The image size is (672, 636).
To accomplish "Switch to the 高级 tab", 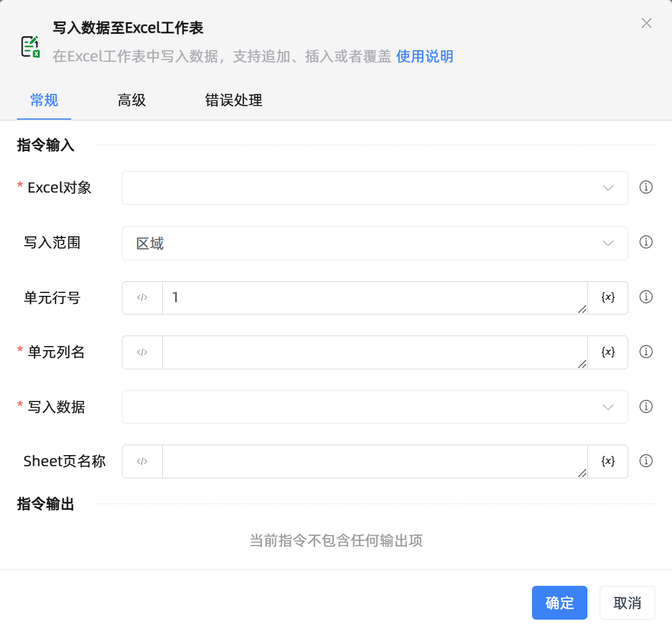I will click(131, 100).
